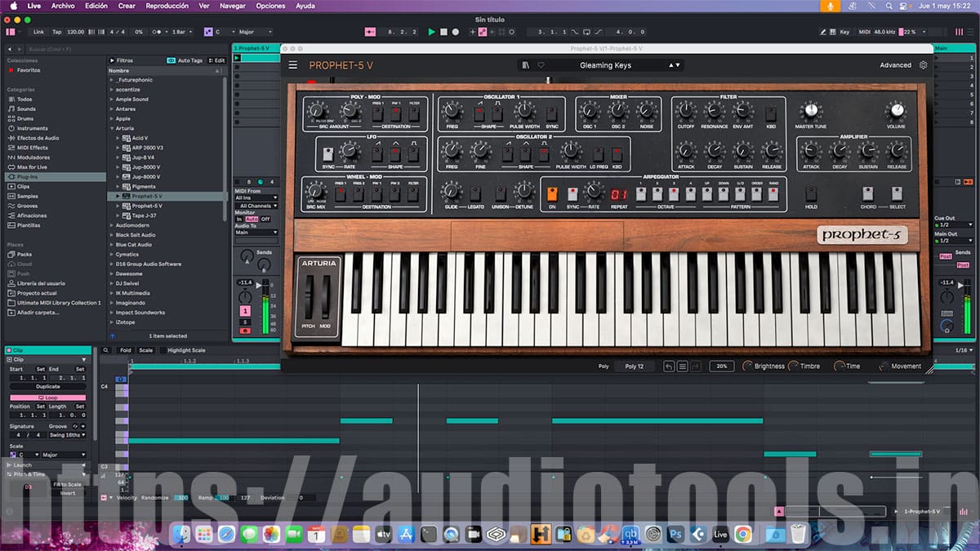Click the Link button in top bar
980x551 pixels.
38,32
